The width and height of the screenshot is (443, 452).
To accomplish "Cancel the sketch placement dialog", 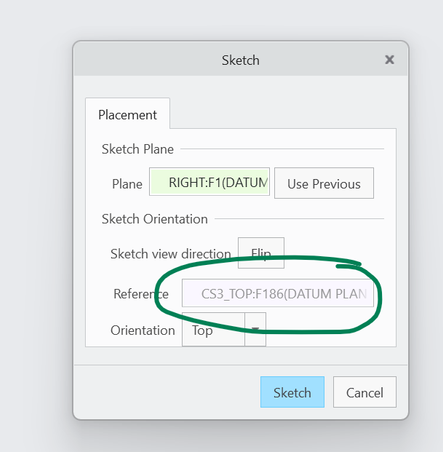I will [365, 392].
